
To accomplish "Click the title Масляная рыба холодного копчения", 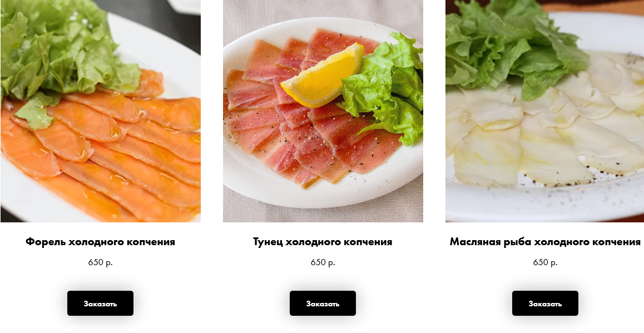I will [x=545, y=242].
